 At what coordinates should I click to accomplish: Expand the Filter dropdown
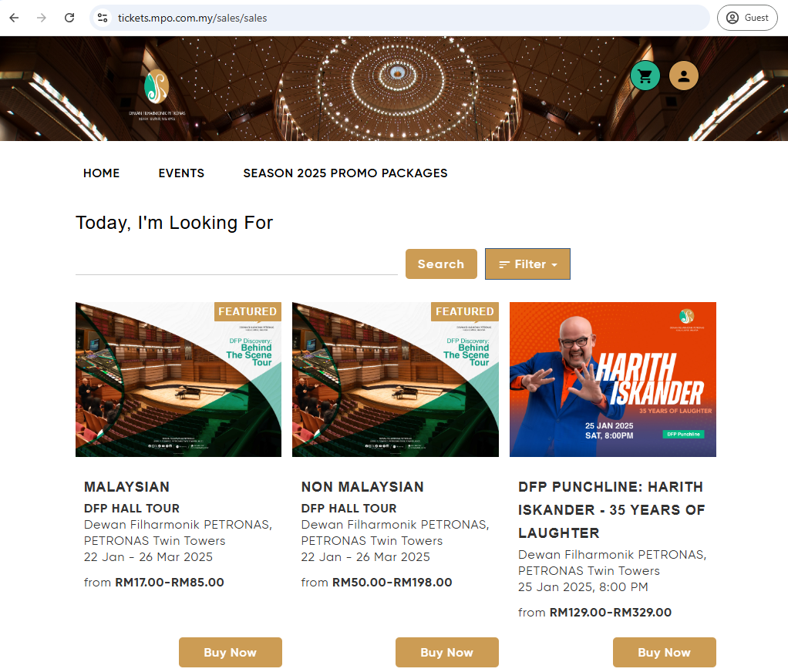point(527,264)
